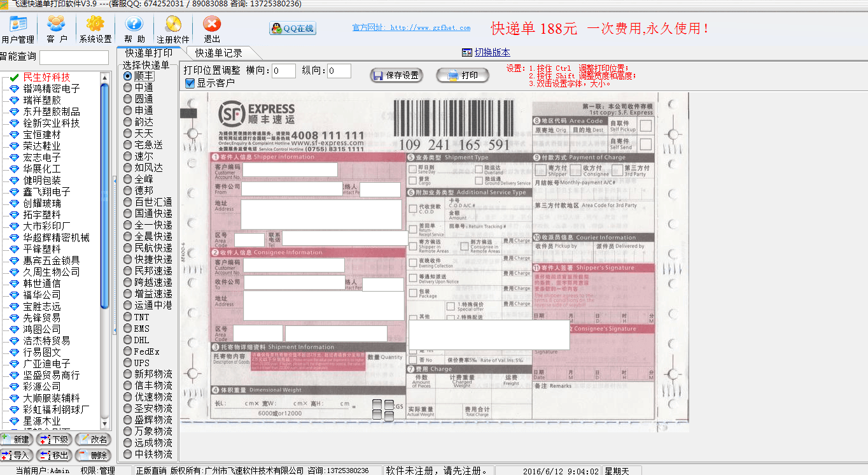Viewport: 868px width, 475px height.
Task: Switch to the 快递单记录 tab
Action: pyautogui.click(x=219, y=53)
